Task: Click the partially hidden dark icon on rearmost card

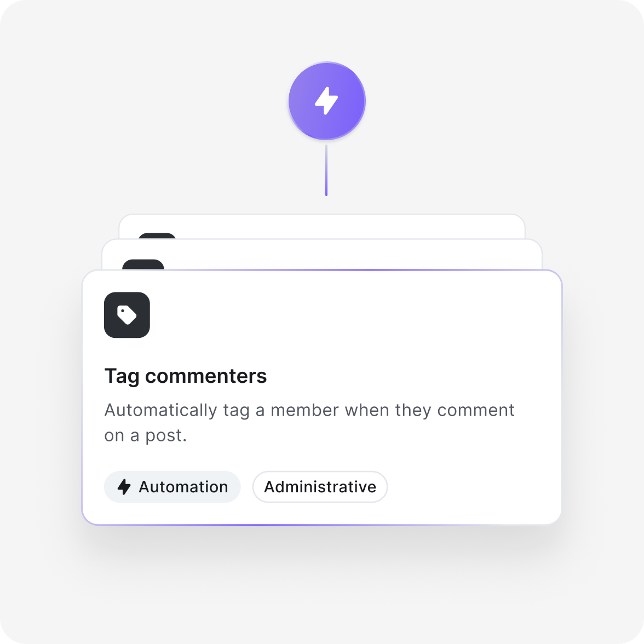Action: [157, 235]
